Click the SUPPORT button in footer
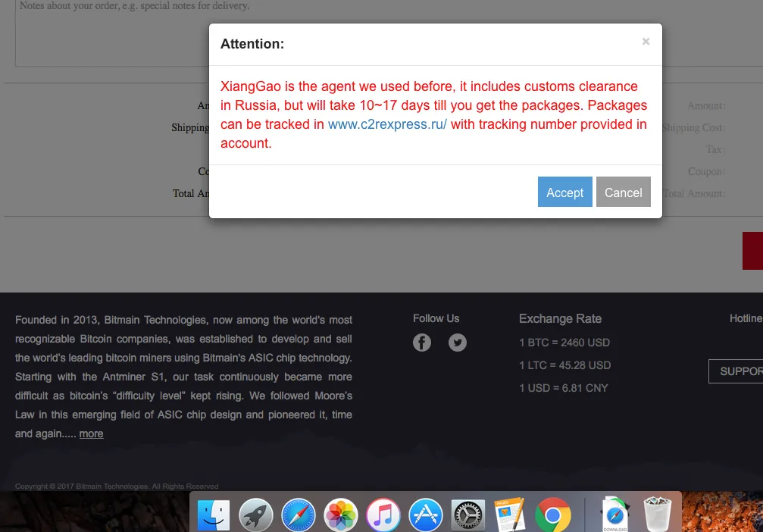 click(736, 371)
